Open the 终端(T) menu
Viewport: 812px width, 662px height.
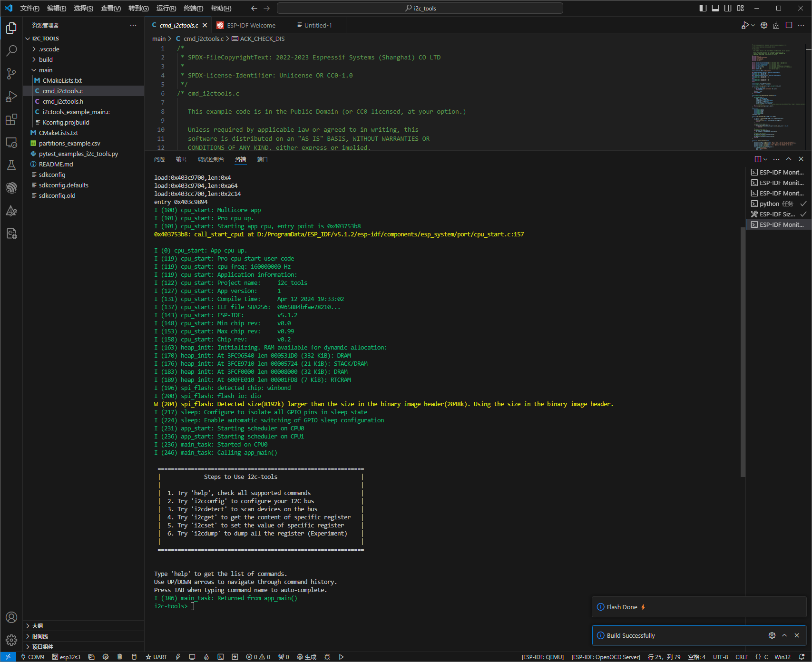coord(193,8)
